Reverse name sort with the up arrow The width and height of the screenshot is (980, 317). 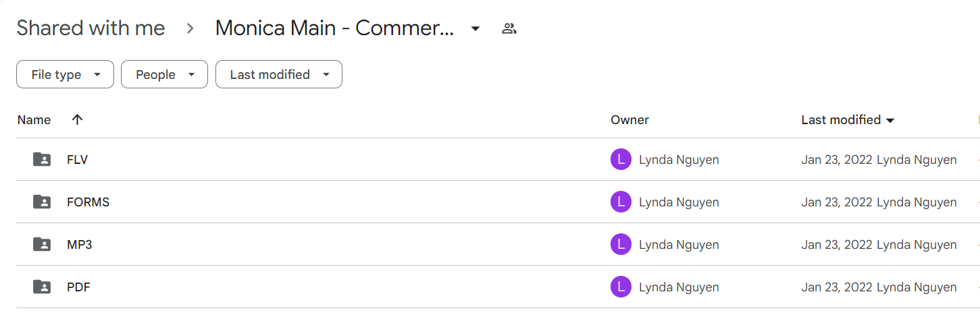pyautogui.click(x=77, y=119)
